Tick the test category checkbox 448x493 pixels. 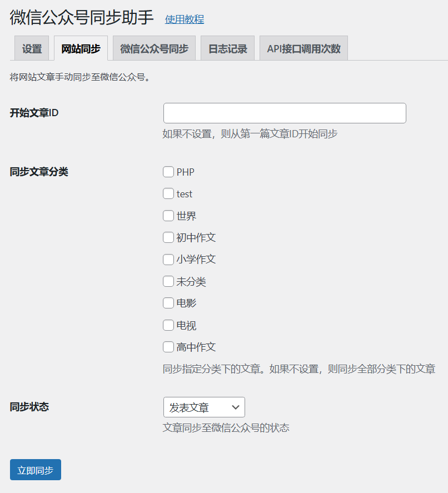tap(168, 193)
